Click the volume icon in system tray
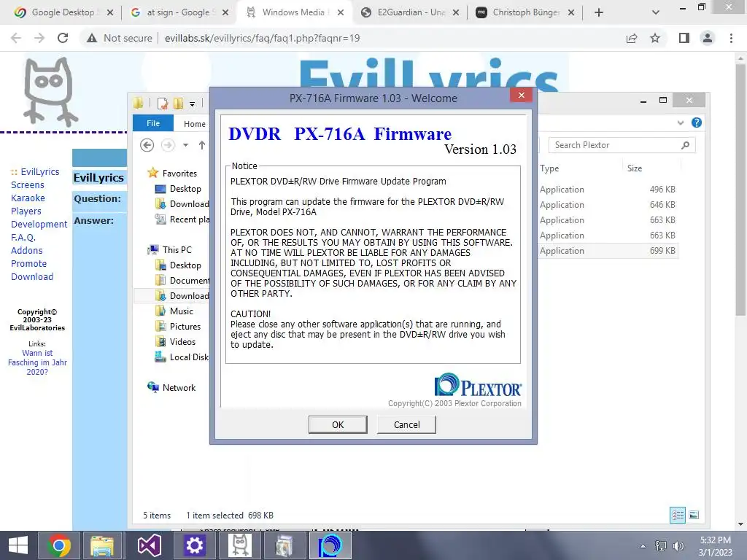This screenshot has height=560, width=747. 678,545
